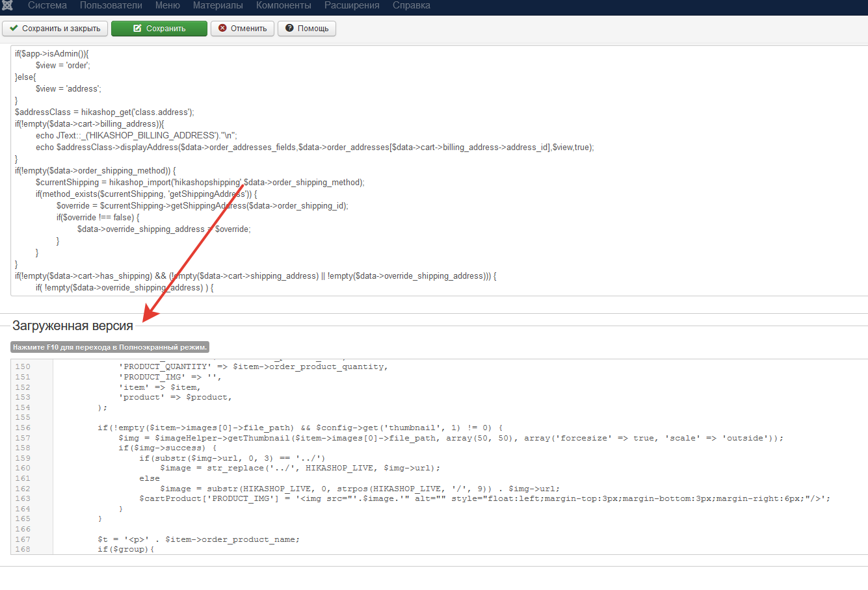Click the F10 fullscreen mode hint badge

[109, 347]
